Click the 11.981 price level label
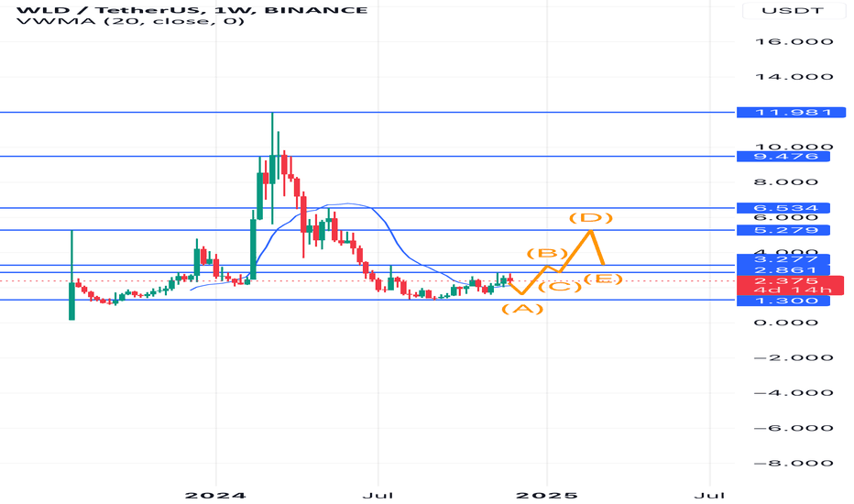The image size is (854, 504). click(x=791, y=113)
